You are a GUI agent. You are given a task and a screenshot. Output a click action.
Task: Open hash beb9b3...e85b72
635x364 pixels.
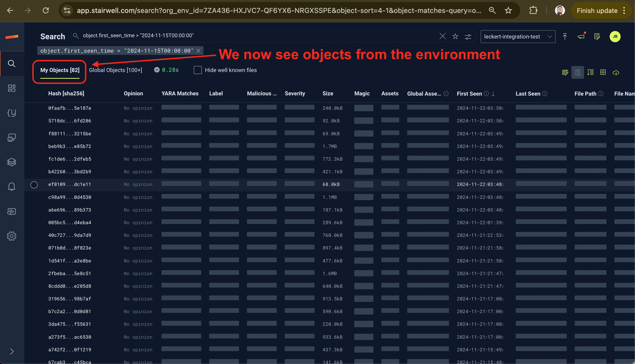(x=70, y=146)
